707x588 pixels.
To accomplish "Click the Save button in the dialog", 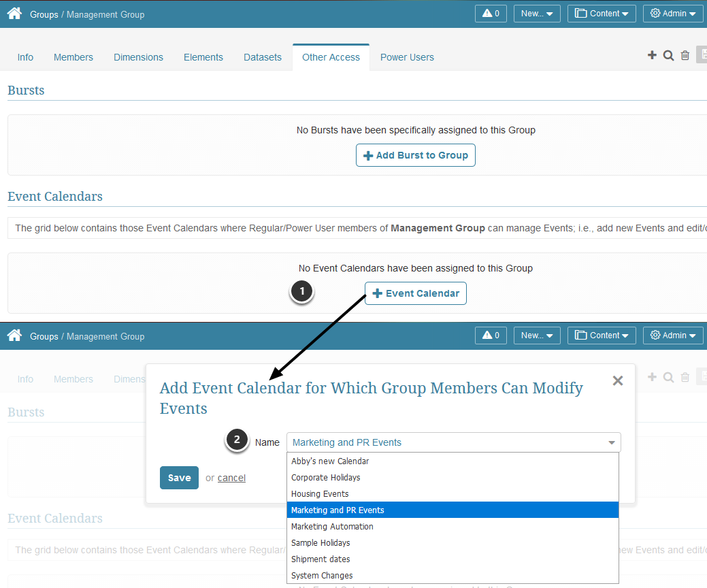I will (180, 478).
